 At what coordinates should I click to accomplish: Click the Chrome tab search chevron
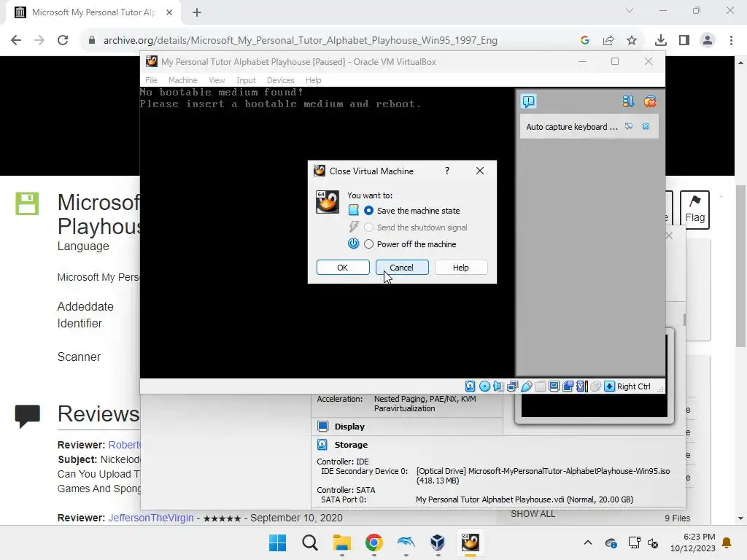630,10
